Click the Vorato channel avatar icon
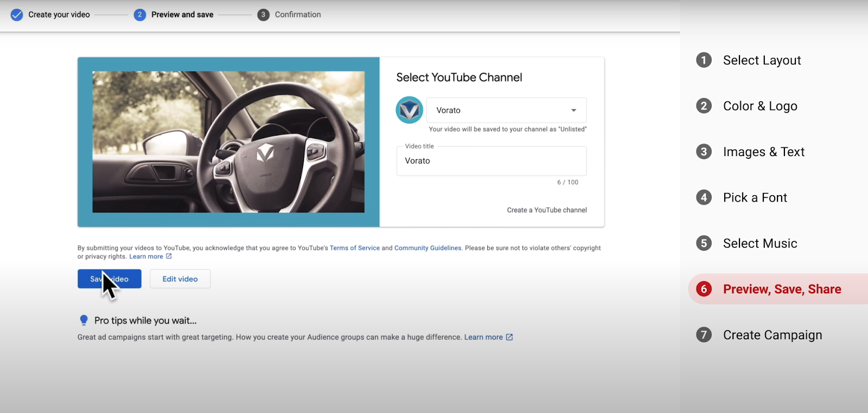Image resolution: width=868 pixels, height=413 pixels. coord(409,110)
